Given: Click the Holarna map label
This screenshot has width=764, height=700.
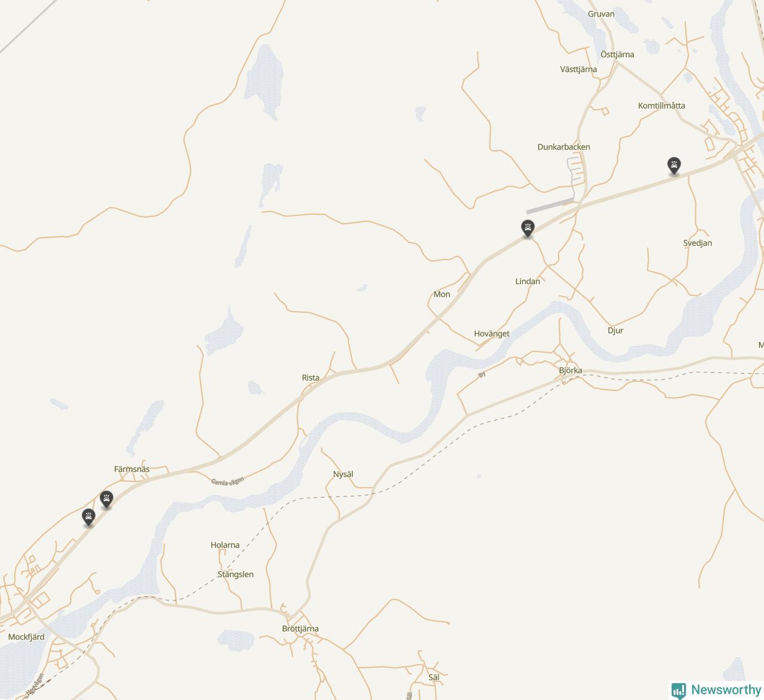Looking at the screenshot, I should (x=225, y=545).
